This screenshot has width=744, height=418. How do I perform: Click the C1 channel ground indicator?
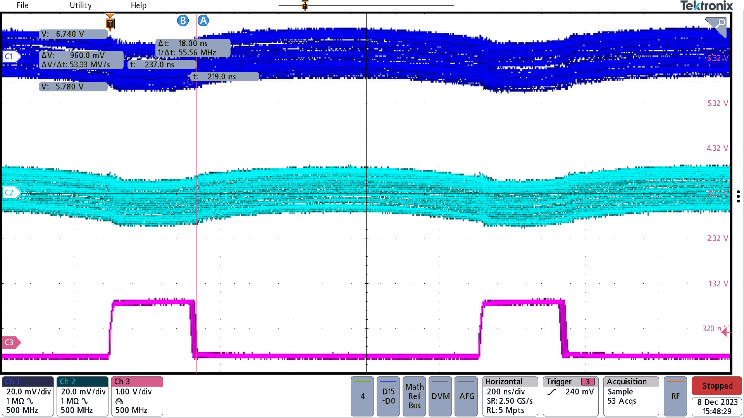pyautogui.click(x=9, y=57)
